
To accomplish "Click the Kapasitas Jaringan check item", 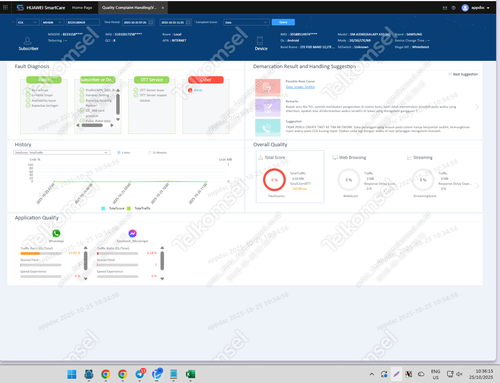I will [42, 105].
